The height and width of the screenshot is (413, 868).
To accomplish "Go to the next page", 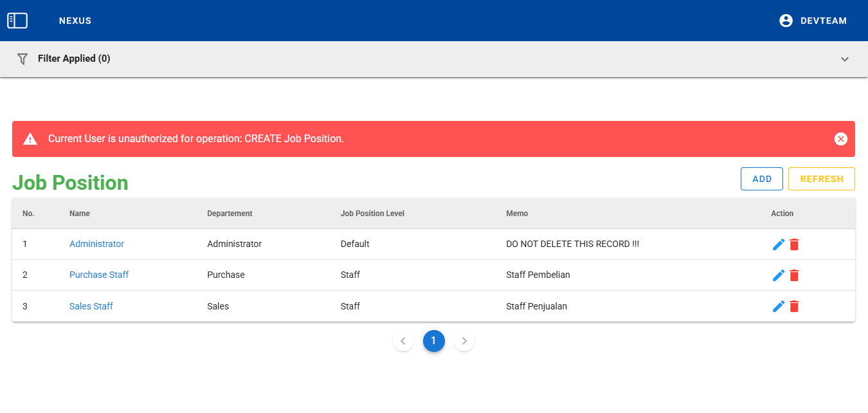I will click(464, 341).
